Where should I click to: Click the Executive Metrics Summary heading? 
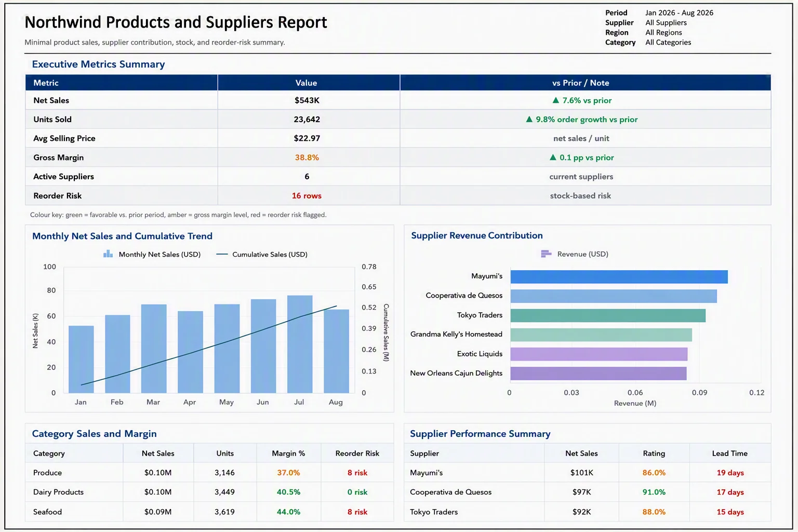(x=98, y=64)
